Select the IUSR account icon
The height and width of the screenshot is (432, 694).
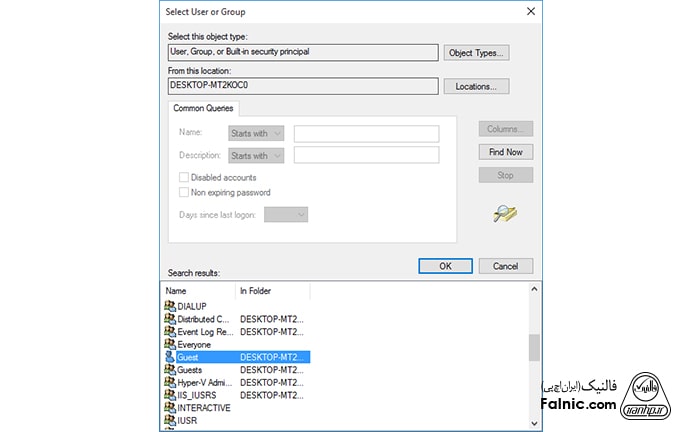pos(169,421)
